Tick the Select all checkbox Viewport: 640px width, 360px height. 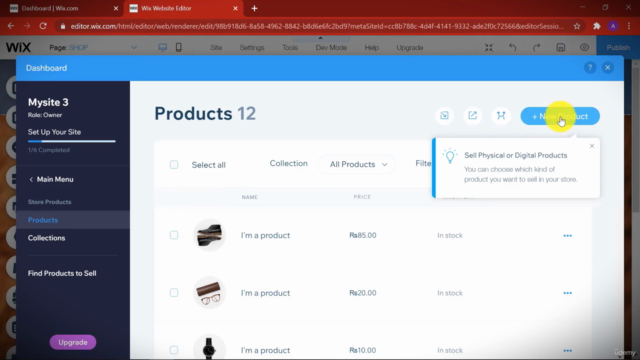174,164
